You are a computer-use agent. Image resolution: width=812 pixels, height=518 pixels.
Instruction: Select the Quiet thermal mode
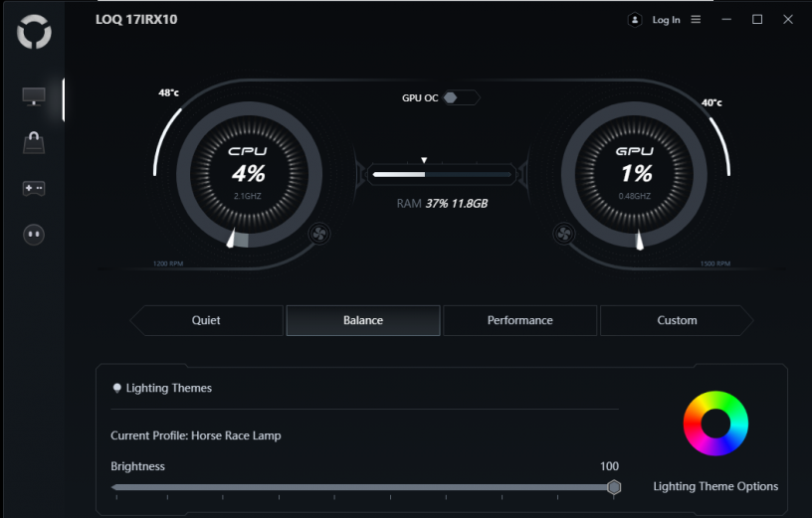[206, 320]
